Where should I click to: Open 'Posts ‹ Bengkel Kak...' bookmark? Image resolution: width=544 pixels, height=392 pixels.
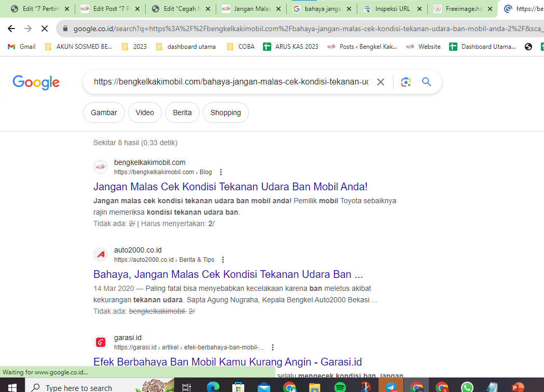click(362, 47)
